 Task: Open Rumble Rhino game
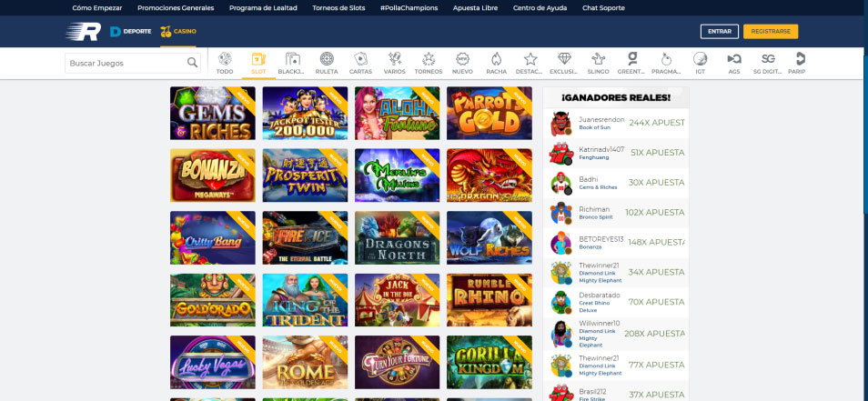[490, 300]
